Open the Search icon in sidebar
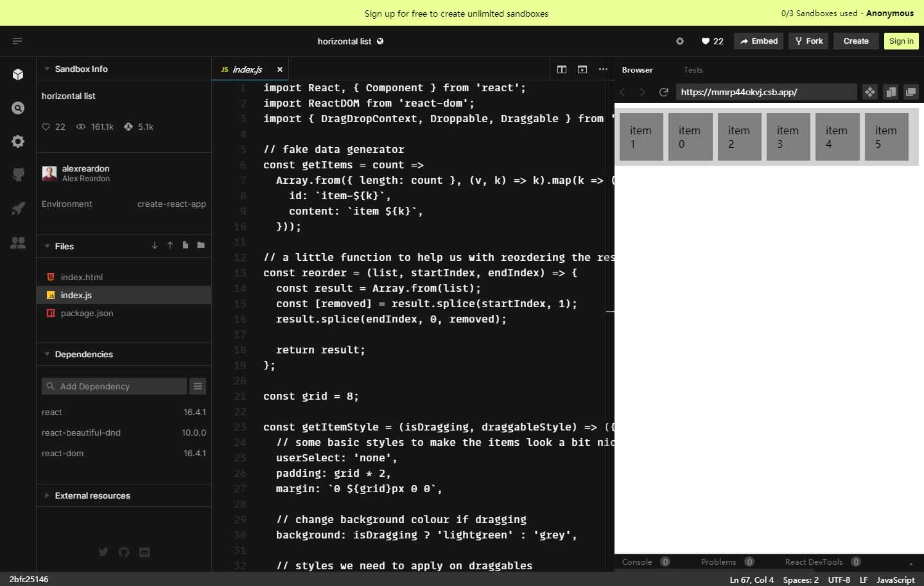The image size is (924, 586). click(x=18, y=108)
